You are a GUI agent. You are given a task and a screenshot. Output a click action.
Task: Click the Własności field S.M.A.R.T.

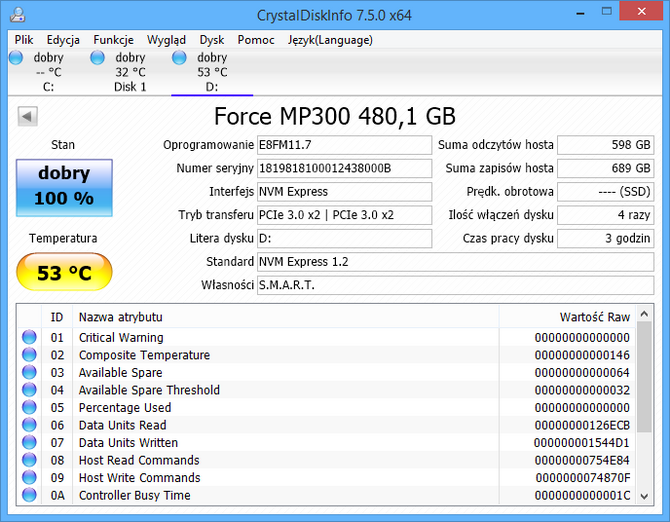[x=455, y=285]
